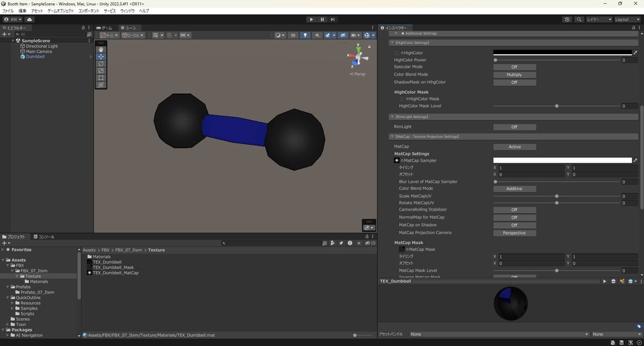The image size is (644, 346).
Task: Open the global search magnifier icon
Action: tap(579, 20)
